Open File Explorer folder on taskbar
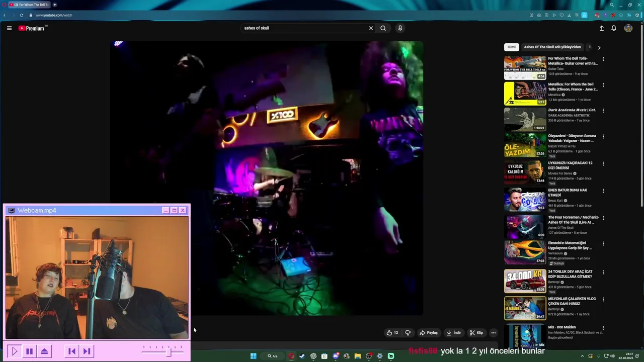 click(358, 356)
